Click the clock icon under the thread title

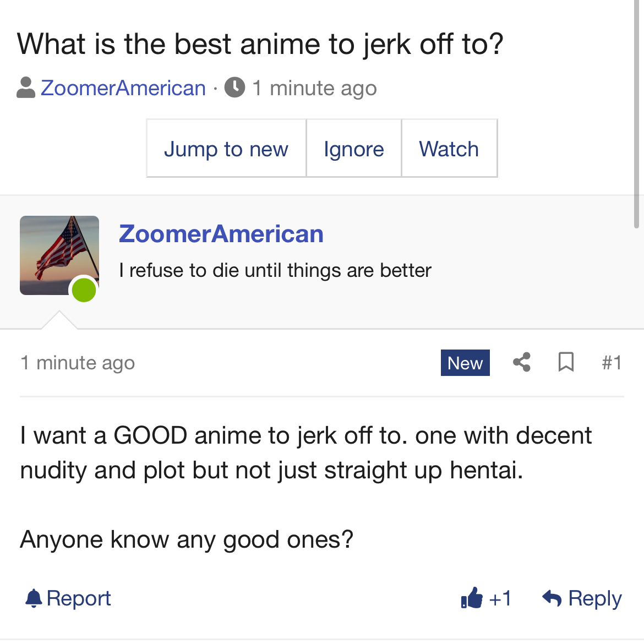235,88
